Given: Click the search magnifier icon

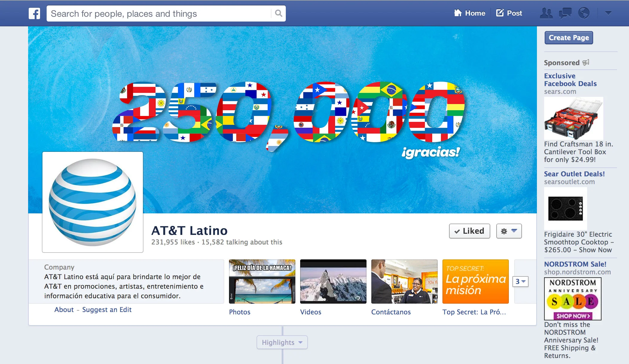Looking at the screenshot, I should [x=278, y=13].
